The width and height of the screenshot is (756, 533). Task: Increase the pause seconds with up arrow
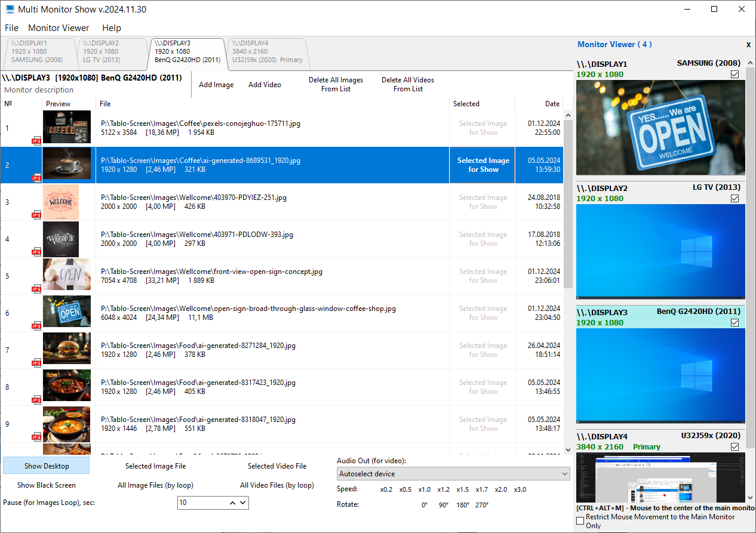(x=233, y=503)
